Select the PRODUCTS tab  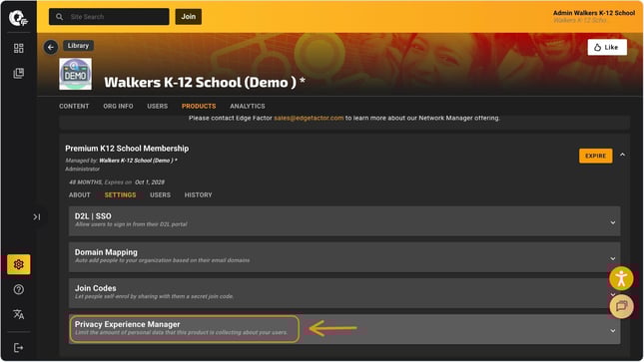[199, 107]
